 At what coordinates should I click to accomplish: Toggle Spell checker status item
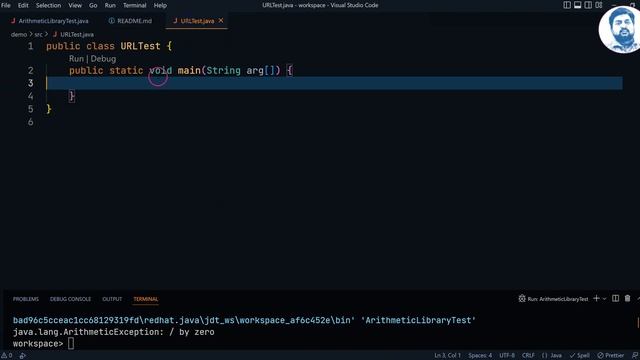pos(580,356)
